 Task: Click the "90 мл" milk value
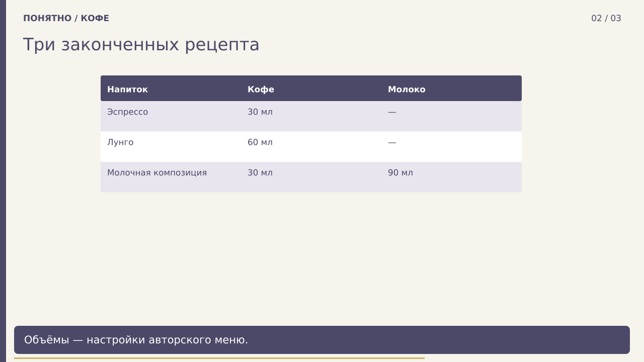point(400,173)
